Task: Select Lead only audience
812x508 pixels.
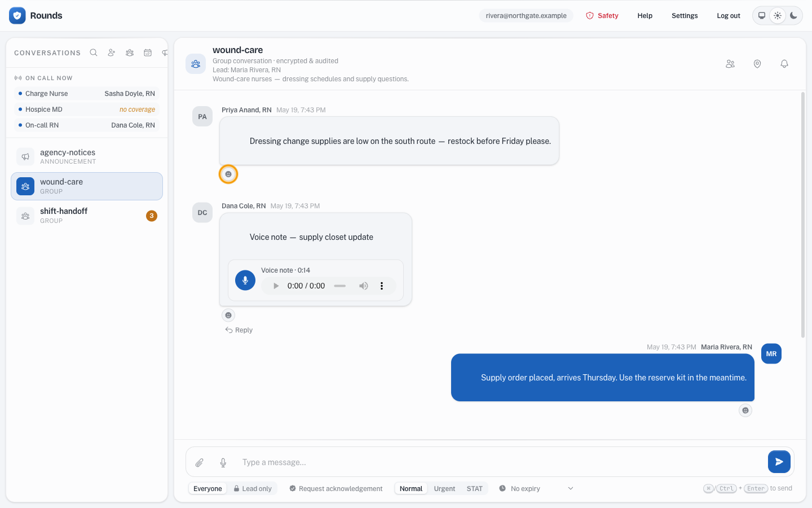Action: (x=253, y=489)
